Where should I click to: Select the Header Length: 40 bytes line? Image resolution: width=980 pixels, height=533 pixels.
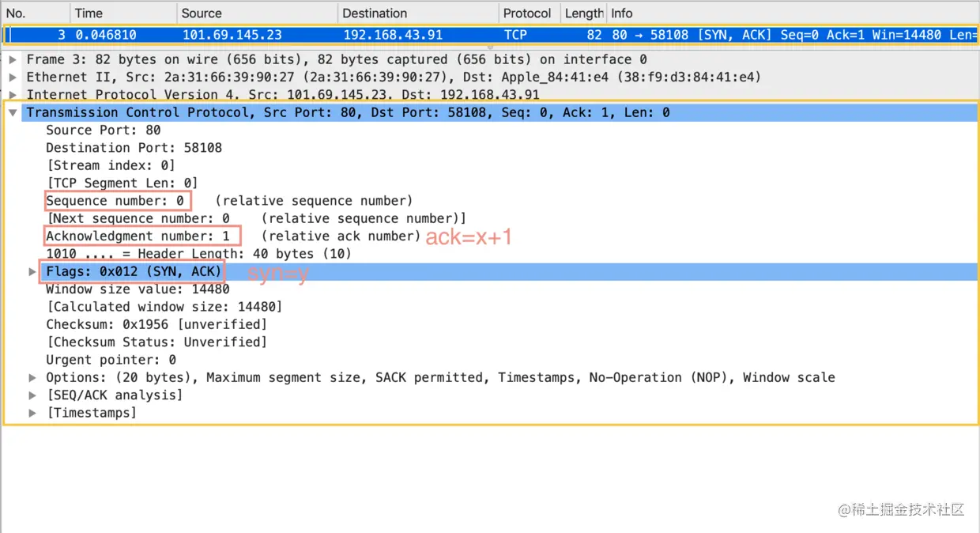point(198,254)
